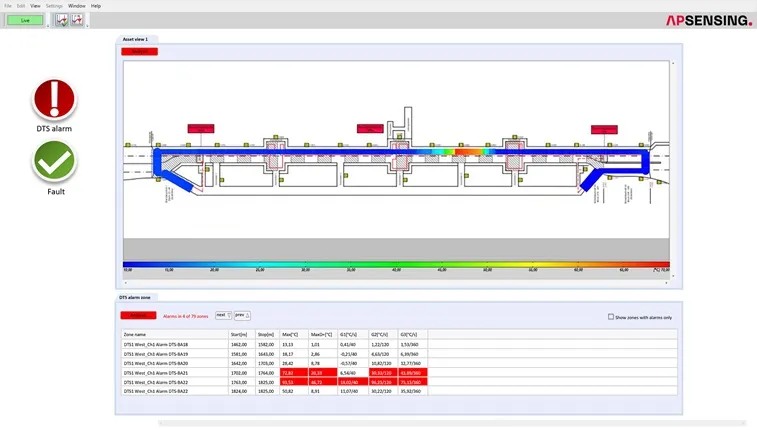Click the first chart icon in toolbar
The image size is (757, 430).
pos(62,20)
